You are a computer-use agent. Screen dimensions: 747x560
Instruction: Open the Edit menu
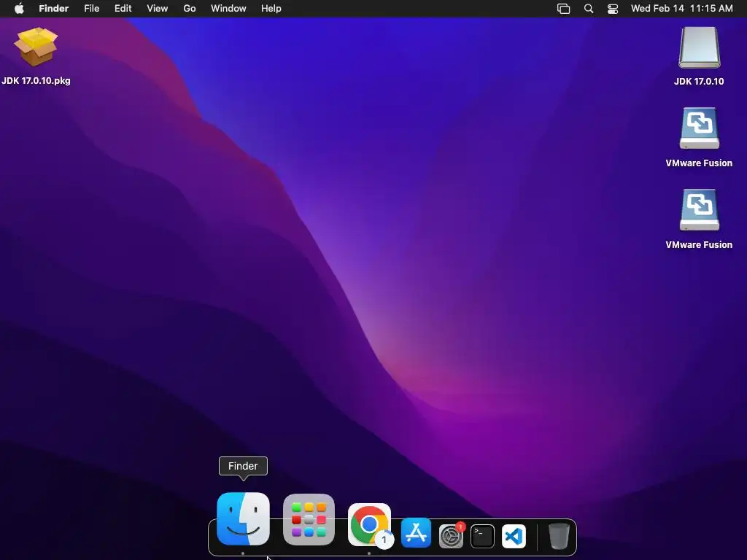123,9
